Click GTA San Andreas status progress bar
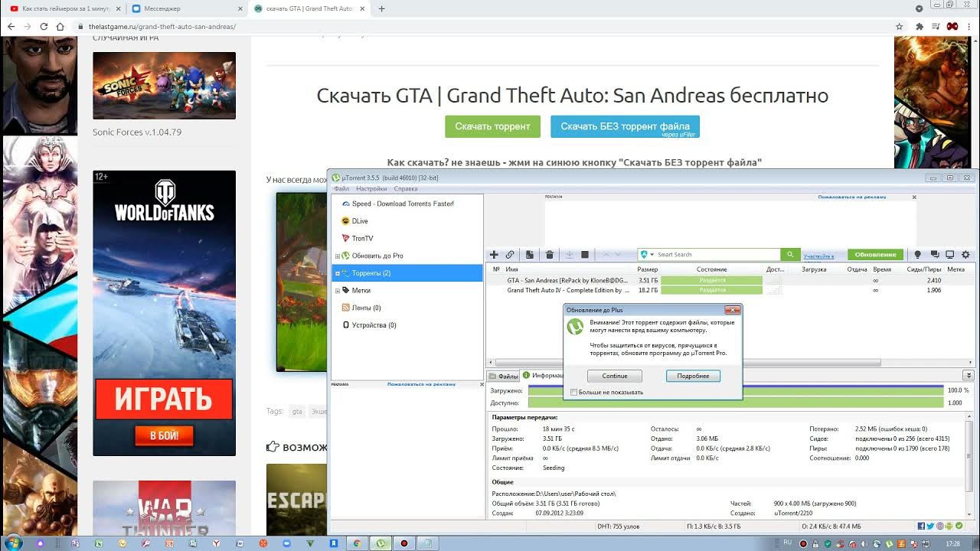The height and width of the screenshot is (551, 980). click(712, 281)
